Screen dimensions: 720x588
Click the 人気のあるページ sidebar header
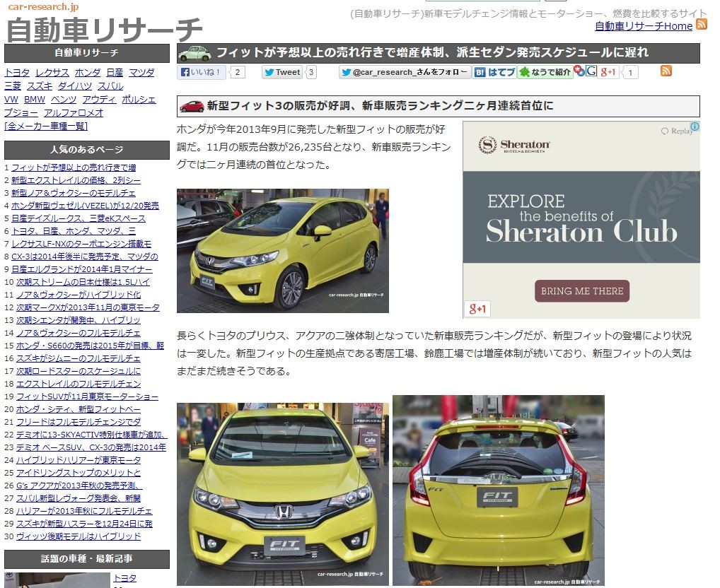click(x=87, y=150)
